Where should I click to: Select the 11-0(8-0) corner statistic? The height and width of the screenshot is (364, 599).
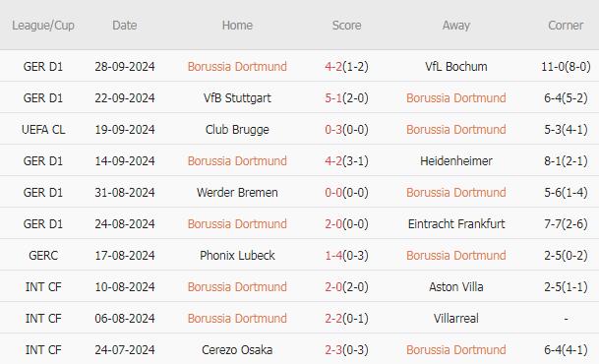566,67
